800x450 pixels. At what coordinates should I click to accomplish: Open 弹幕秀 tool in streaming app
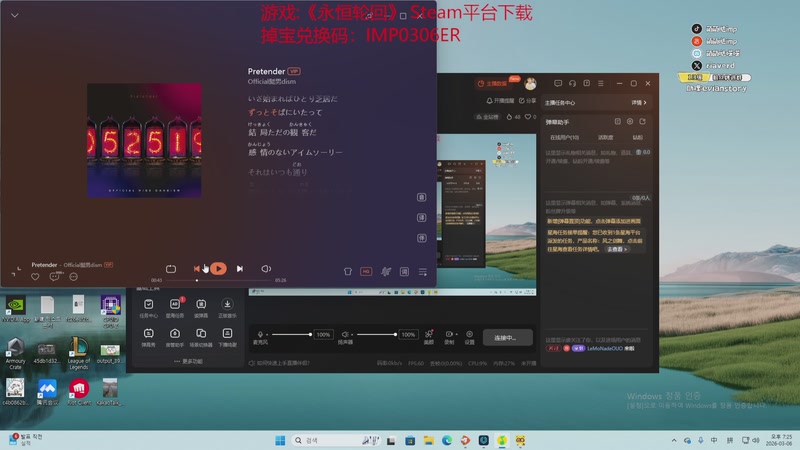(148, 337)
